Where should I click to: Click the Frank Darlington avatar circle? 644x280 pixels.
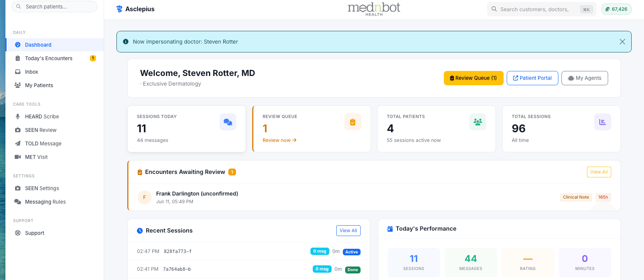point(145,197)
